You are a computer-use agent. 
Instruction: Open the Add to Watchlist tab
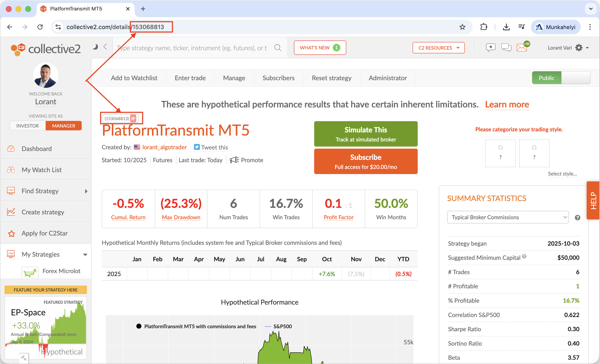(134, 78)
